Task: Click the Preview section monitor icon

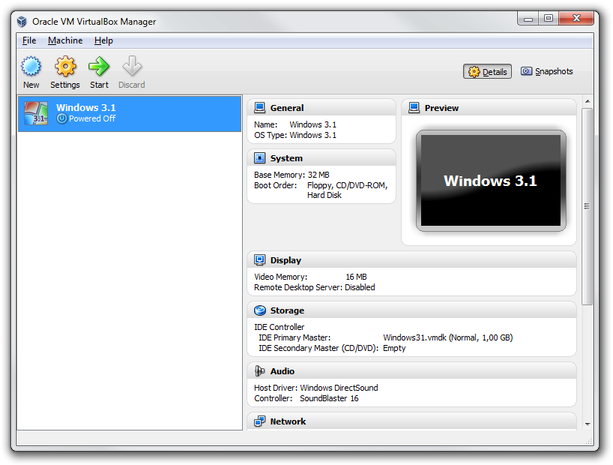Action: (x=414, y=108)
